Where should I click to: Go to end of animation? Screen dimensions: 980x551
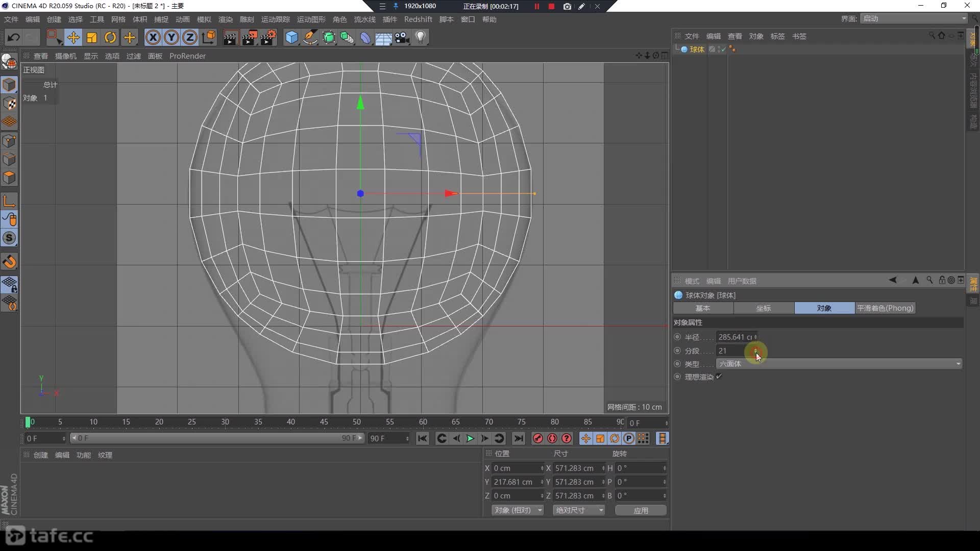click(519, 438)
